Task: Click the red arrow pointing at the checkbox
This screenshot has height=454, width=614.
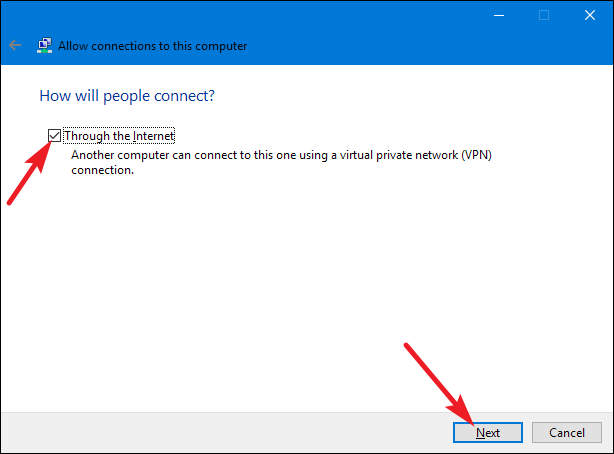Action: coord(28,172)
